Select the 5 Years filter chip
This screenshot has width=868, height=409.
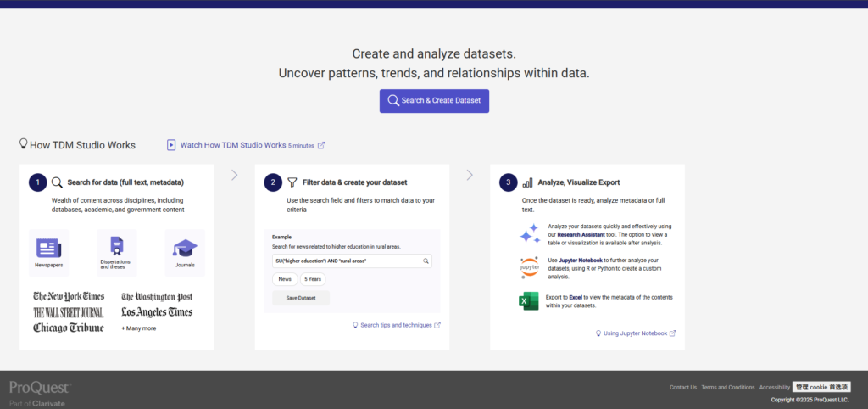(313, 278)
